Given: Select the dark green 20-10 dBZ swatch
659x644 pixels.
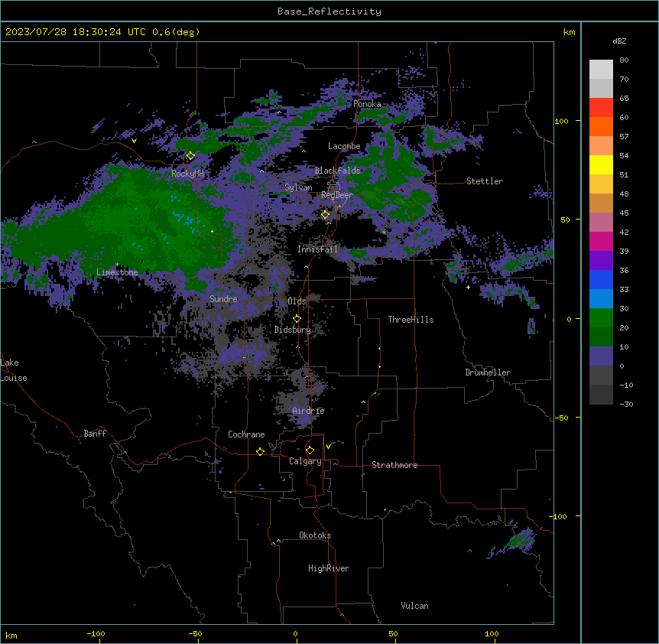Looking at the screenshot, I should [x=601, y=337].
